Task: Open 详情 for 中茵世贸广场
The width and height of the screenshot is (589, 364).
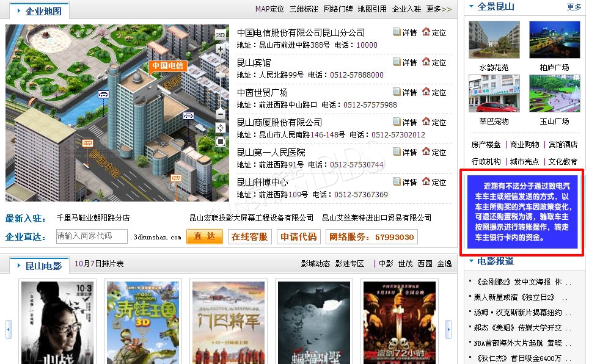Action: (x=405, y=92)
